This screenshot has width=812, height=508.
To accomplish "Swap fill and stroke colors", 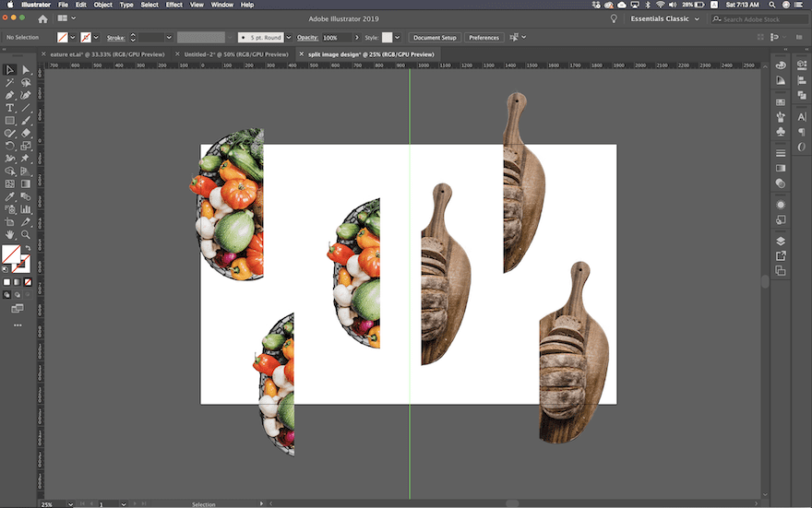I will point(27,247).
